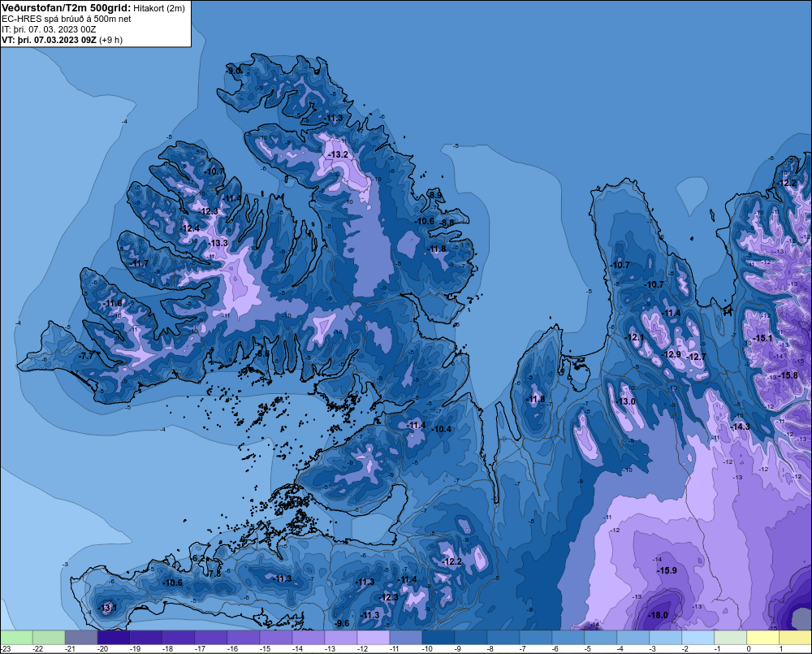The image size is (812, 654).
Task: Click the -7.8 temperature label
Action: point(214,574)
